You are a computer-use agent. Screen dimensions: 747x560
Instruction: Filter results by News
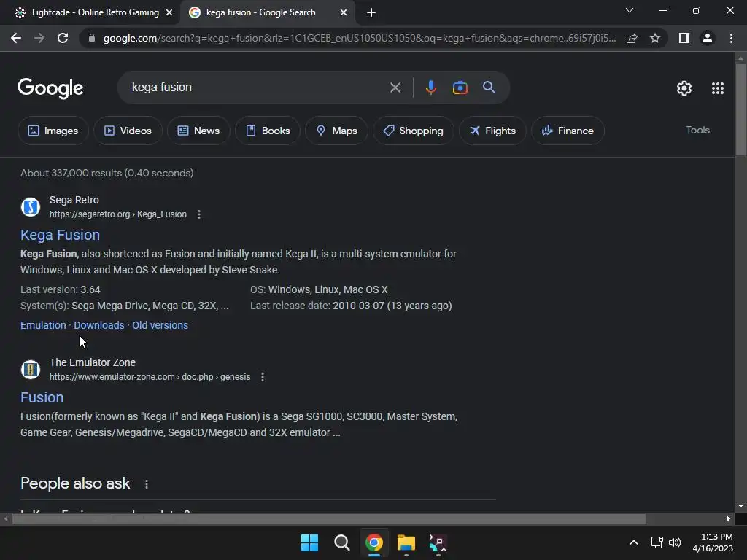[x=198, y=131]
